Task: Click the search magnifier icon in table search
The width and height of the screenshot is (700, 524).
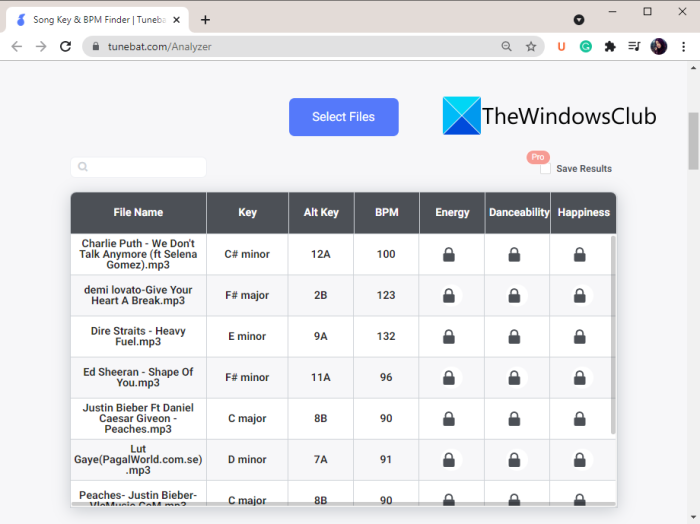Action: coord(83,167)
